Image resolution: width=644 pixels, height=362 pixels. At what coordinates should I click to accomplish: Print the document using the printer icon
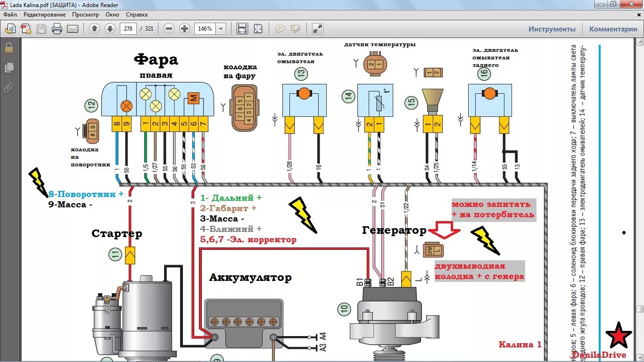[x=57, y=29]
